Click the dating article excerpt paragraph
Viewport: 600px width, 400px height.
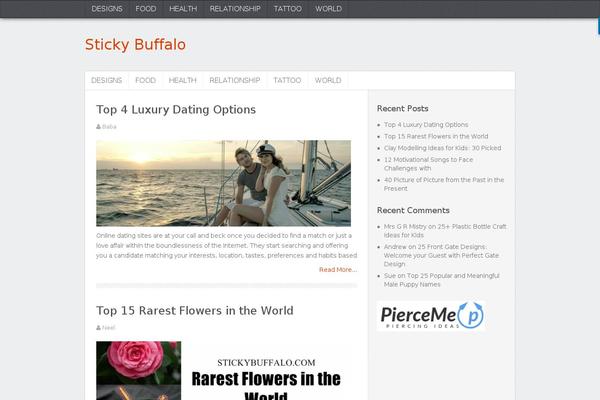click(x=227, y=245)
